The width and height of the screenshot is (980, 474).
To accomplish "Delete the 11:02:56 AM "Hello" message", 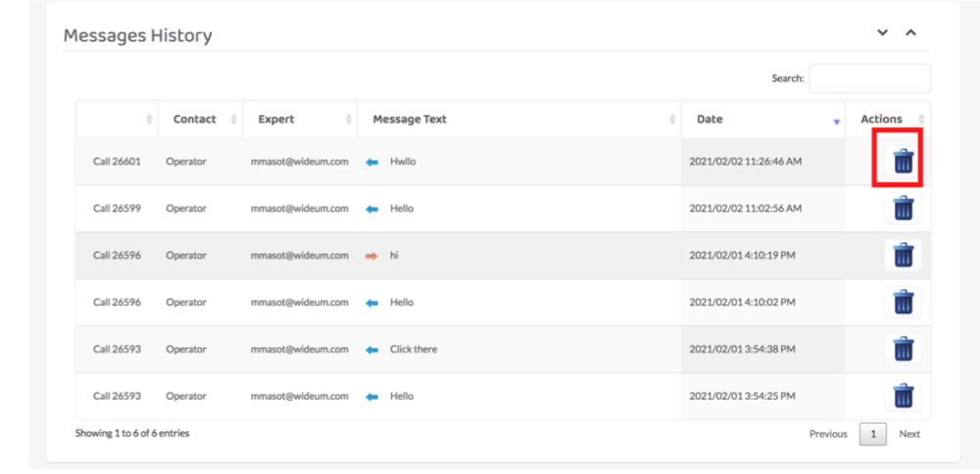I will (x=903, y=209).
